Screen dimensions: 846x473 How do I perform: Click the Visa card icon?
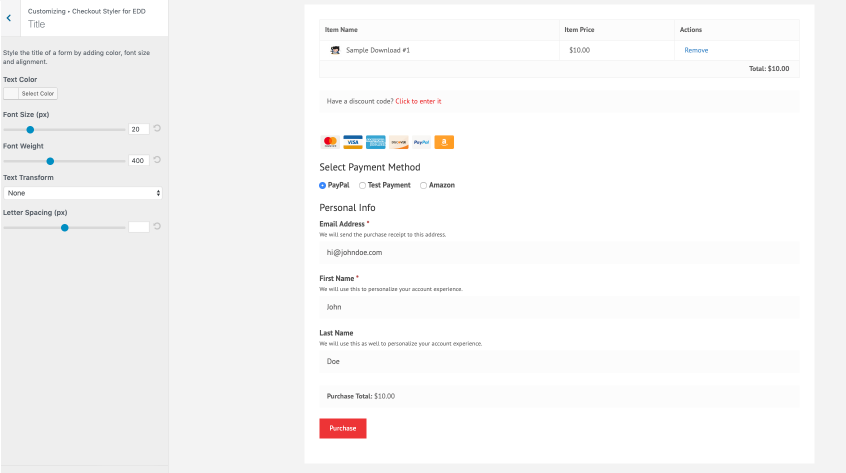(353, 142)
